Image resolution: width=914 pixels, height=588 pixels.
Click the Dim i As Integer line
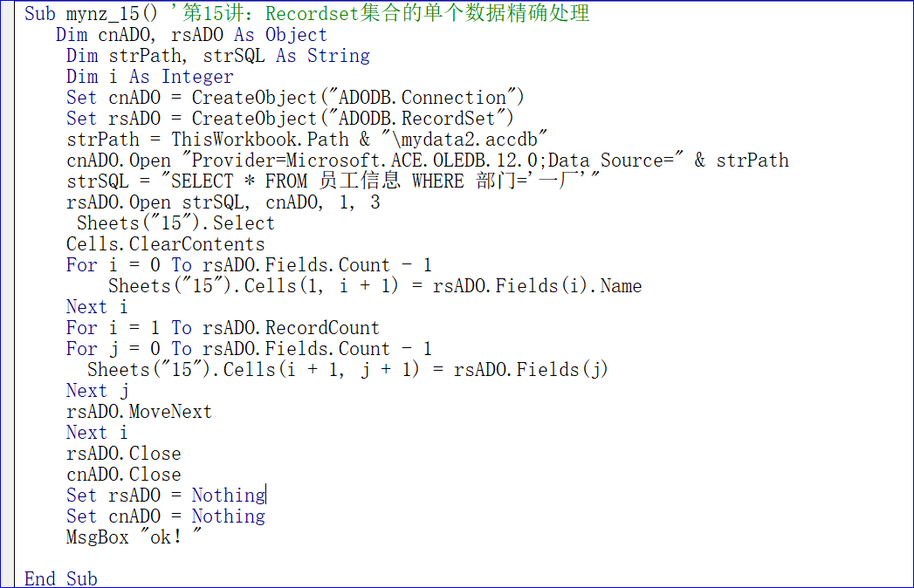[x=149, y=78]
